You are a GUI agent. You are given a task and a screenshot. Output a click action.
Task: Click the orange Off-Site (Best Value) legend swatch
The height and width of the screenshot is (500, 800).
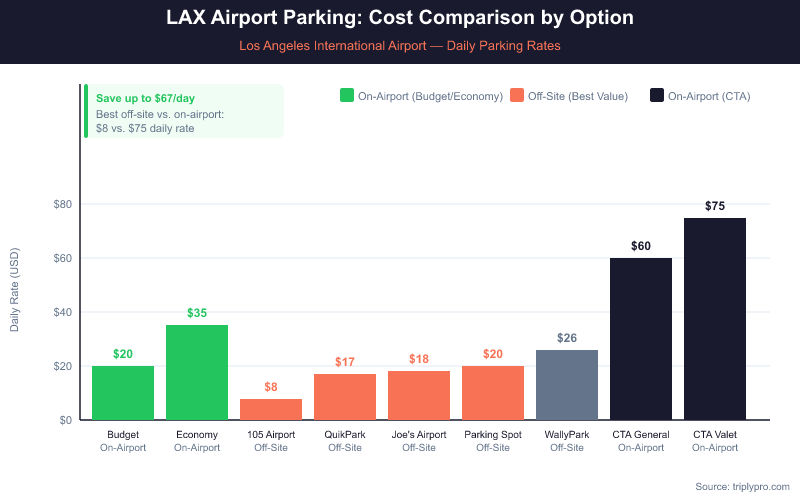(x=517, y=96)
